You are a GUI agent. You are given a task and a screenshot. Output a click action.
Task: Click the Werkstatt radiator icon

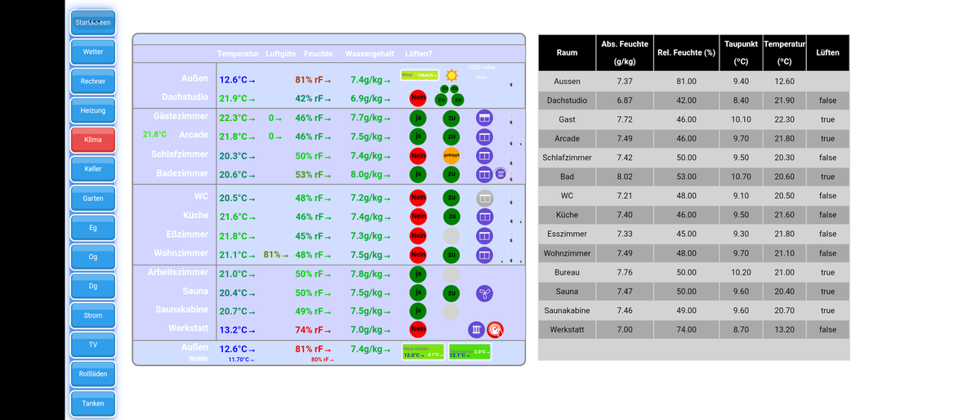(x=477, y=329)
